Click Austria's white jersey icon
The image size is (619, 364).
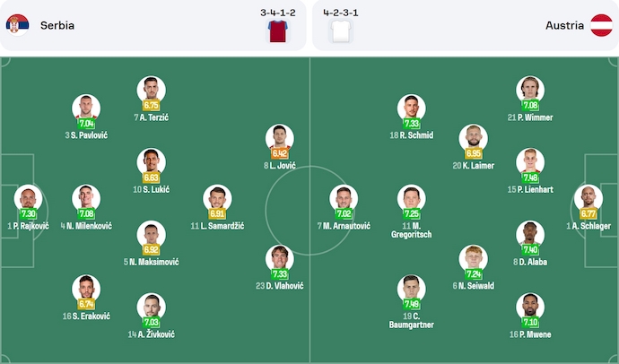coord(341,31)
